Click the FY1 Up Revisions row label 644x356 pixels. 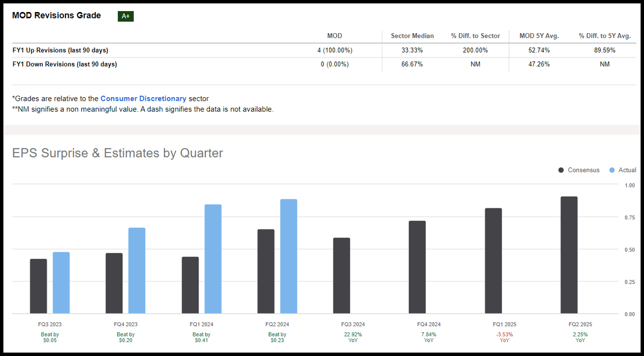(60, 50)
